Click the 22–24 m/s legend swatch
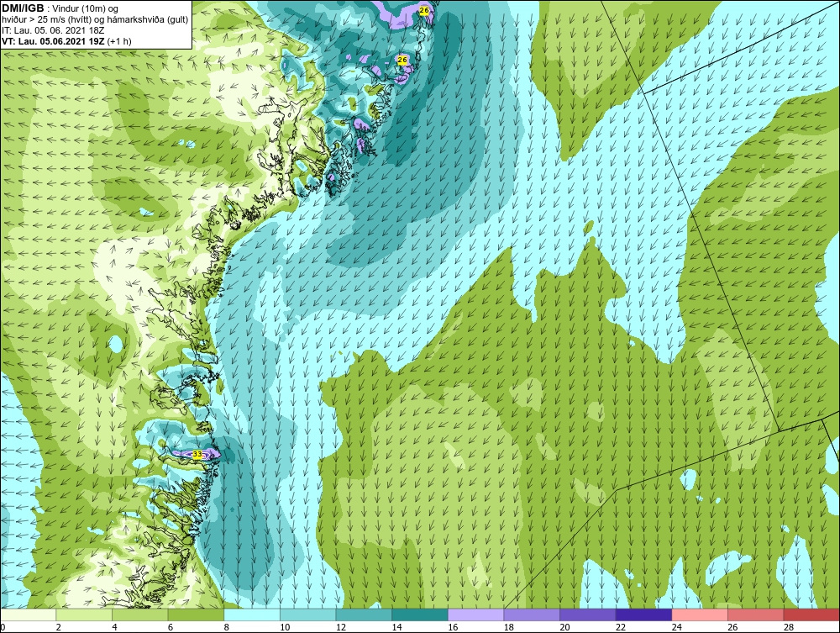The height and width of the screenshot is (633, 840). point(643,615)
